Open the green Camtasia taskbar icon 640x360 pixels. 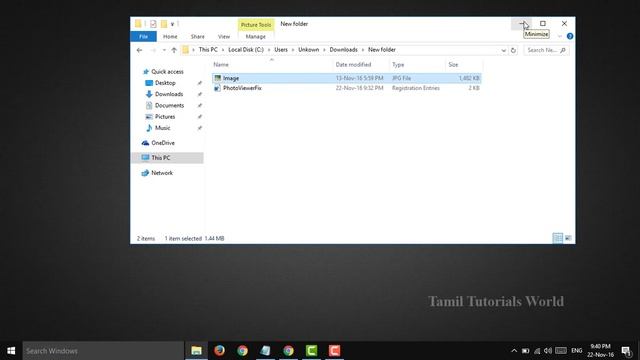311,351
